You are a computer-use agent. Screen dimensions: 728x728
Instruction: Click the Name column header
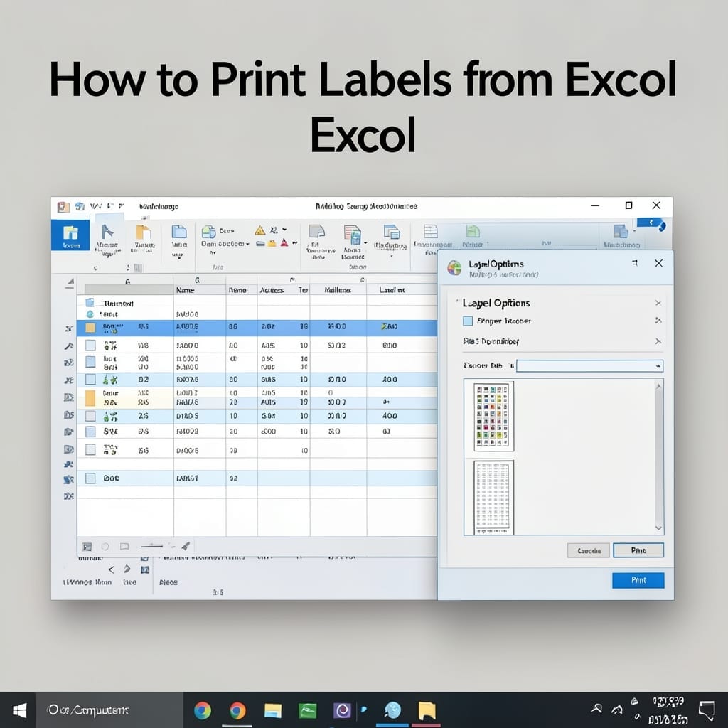pyautogui.click(x=200, y=290)
